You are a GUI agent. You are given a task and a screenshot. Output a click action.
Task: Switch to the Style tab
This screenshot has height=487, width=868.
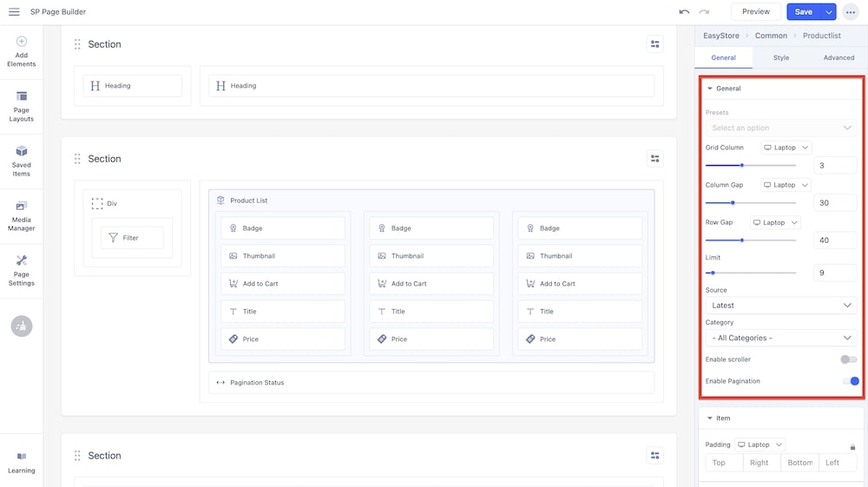(781, 57)
